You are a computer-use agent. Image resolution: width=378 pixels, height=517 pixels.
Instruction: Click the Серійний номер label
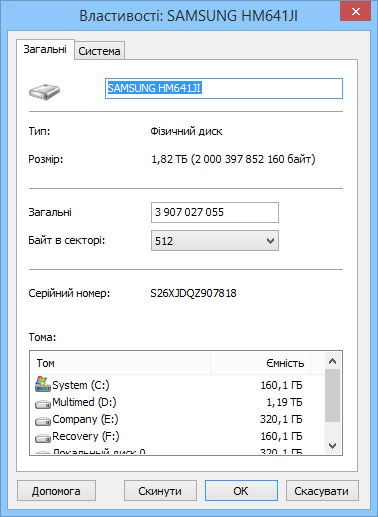click(x=69, y=293)
